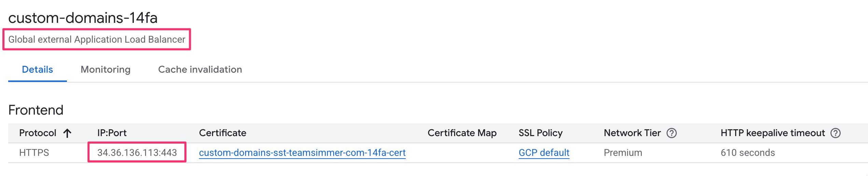Select the 34.36.136.113:443 IP address cell

137,153
